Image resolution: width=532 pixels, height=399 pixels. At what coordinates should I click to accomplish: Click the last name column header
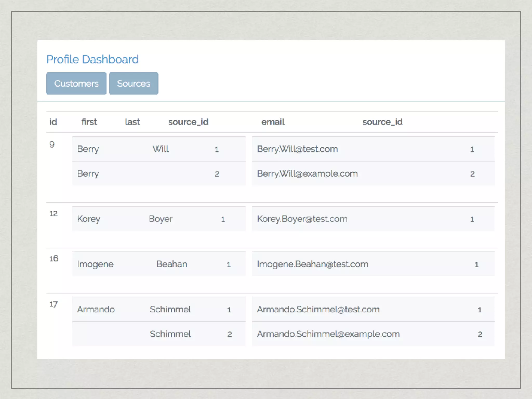(132, 122)
